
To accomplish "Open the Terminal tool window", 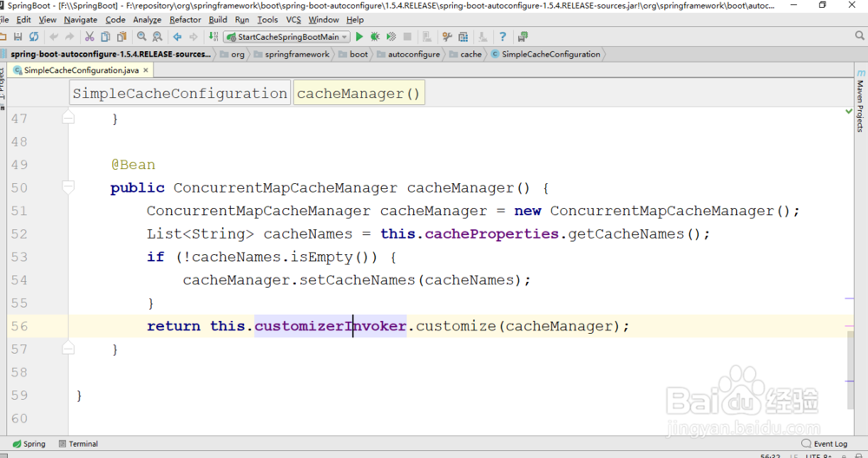I will pyautogui.click(x=78, y=443).
